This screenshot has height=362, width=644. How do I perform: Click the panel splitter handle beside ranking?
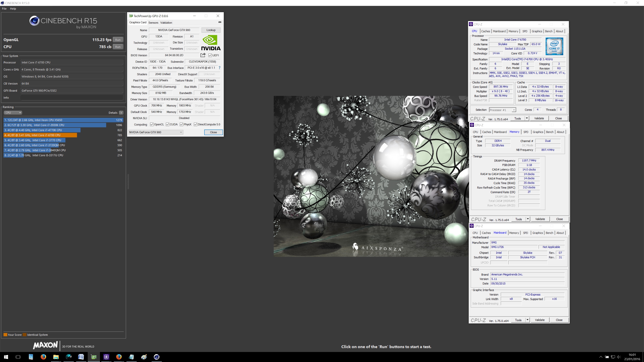coord(128,181)
